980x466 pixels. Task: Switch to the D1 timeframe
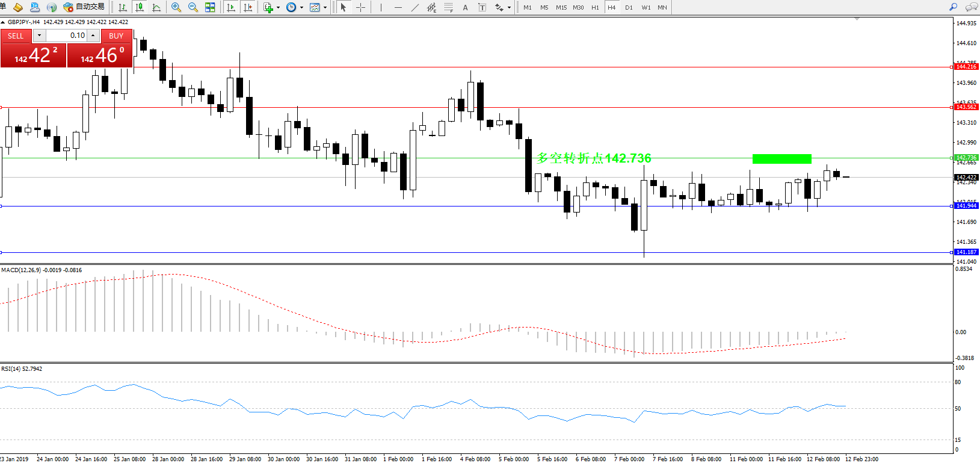629,7
